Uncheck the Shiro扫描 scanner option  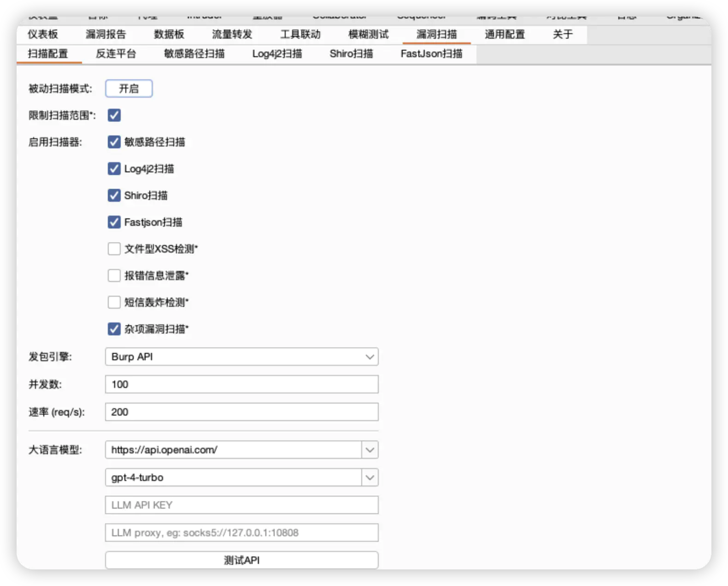114,195
